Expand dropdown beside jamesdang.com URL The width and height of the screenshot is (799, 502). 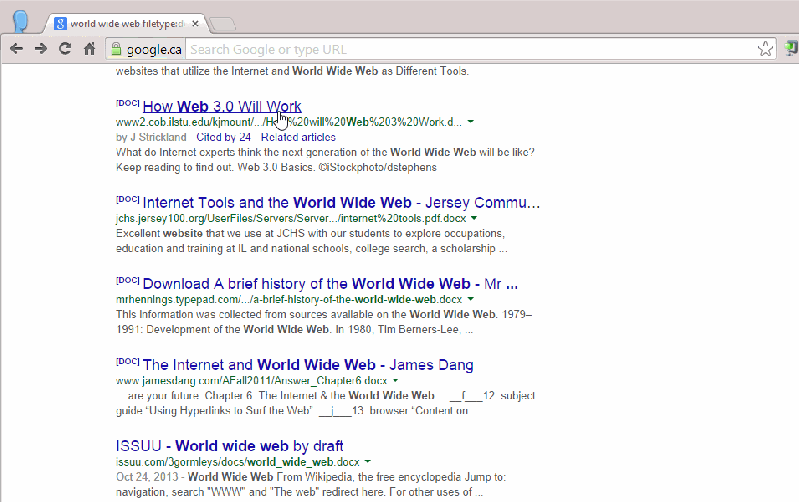[x=395, y=381]
